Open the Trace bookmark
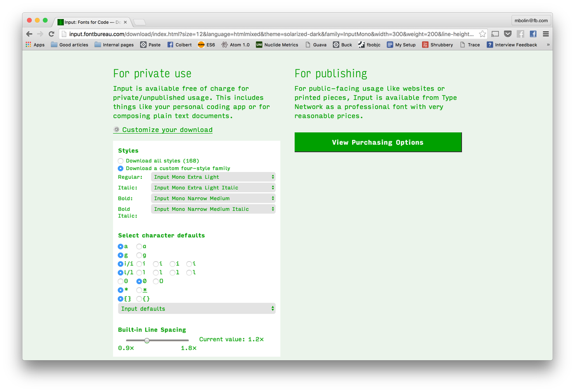Viewport: 575px width, 392px height. pyautogui.click(x=470, y=45)
